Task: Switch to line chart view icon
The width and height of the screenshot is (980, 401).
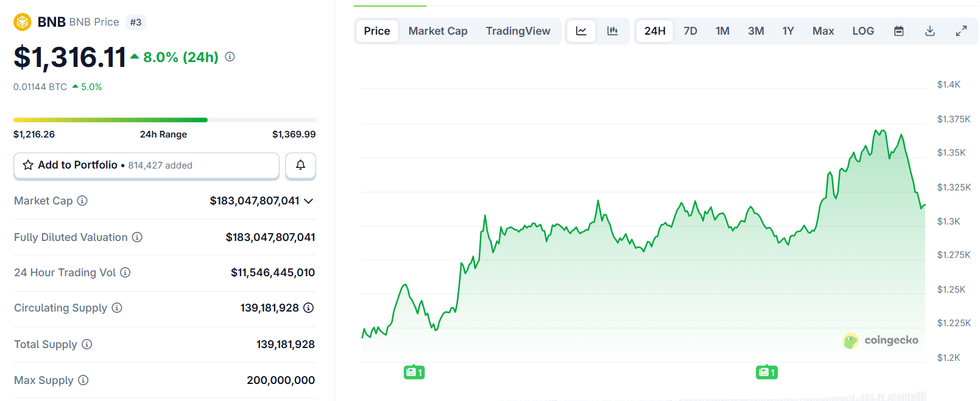Action: (x=581, y=31)
